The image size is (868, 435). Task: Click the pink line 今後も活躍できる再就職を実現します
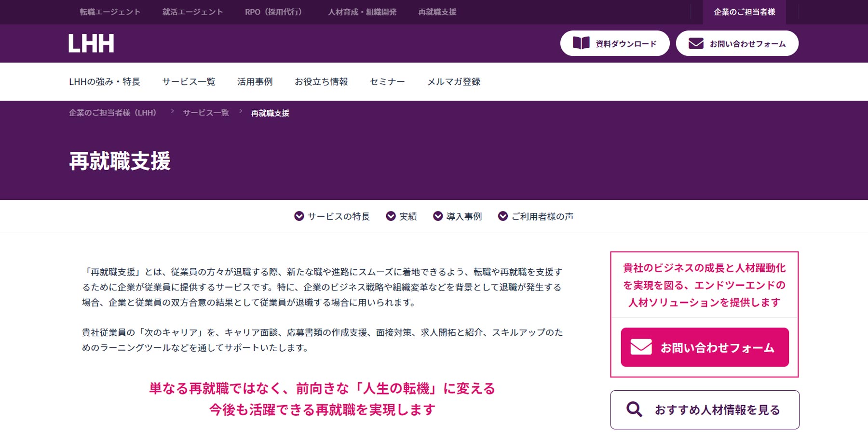(x=322, y=409)
